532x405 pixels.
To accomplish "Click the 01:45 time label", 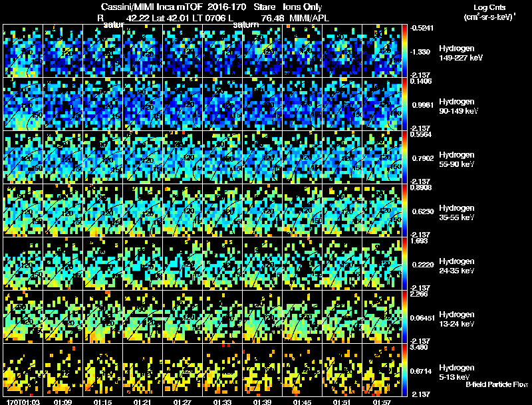I will (x=302, y=402).
